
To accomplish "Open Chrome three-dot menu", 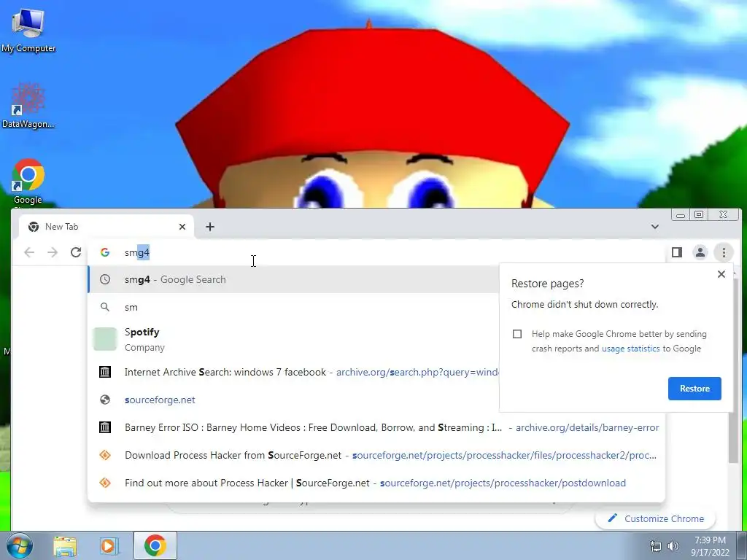I will (724, 252).
